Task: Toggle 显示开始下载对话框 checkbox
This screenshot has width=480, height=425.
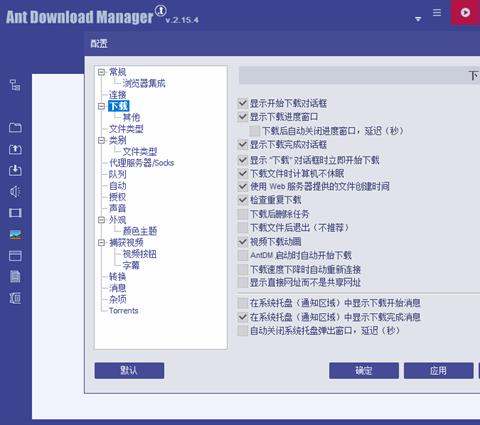Action: [x=243, y=103]
